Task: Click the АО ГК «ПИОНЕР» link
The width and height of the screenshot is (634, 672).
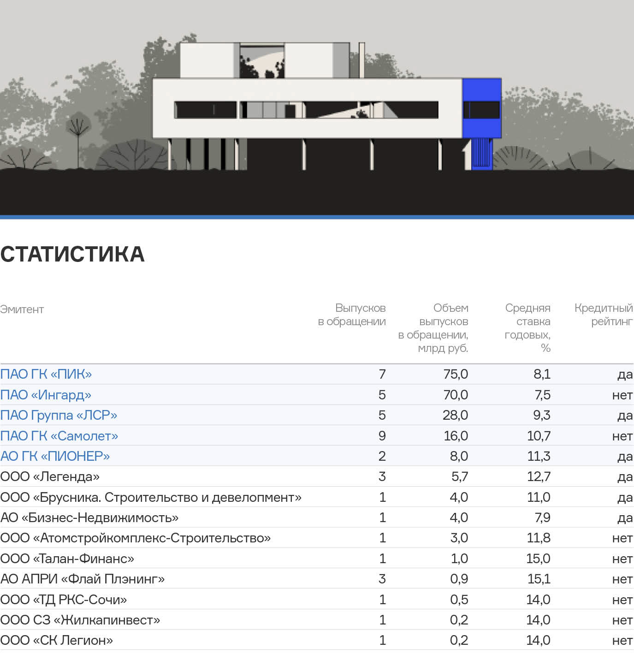Action: pos(55,456)
